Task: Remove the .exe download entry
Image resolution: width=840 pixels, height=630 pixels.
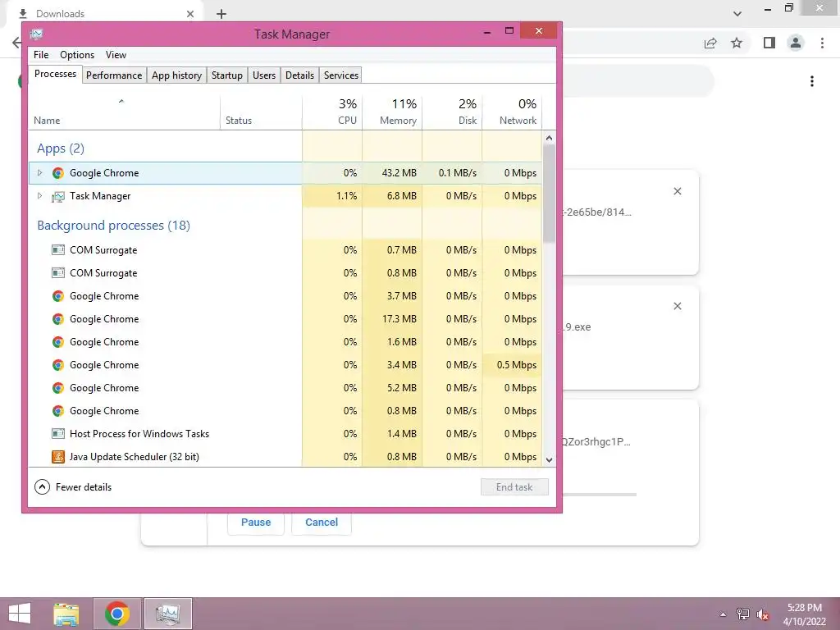Action: (x=678, y=306)
